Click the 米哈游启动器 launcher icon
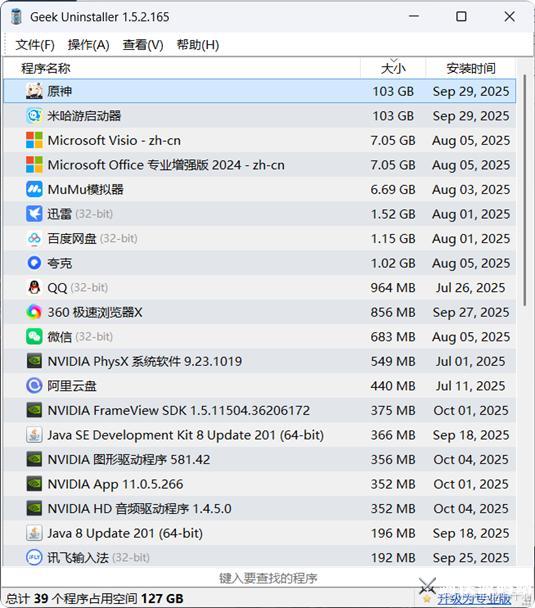This screenshot has width=535, height=608. pyautogui.click(x=34, y=116)
